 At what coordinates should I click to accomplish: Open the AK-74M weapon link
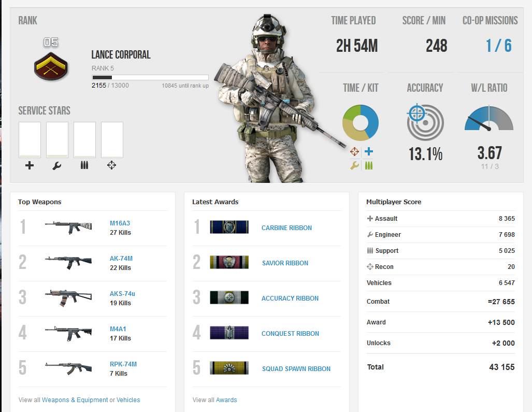click(x=121, y=259)
